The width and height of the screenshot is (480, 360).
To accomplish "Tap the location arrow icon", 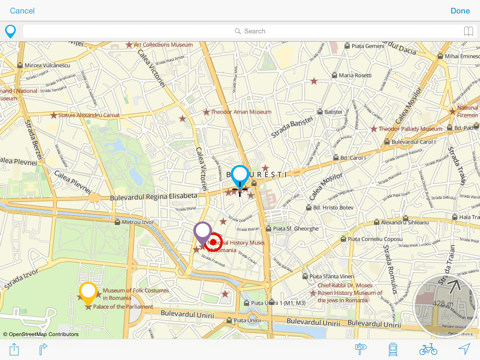I will (x=464, y=349).
